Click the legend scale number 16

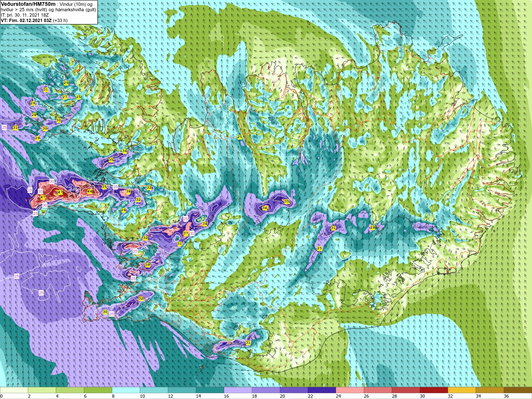tap(226, 396)
